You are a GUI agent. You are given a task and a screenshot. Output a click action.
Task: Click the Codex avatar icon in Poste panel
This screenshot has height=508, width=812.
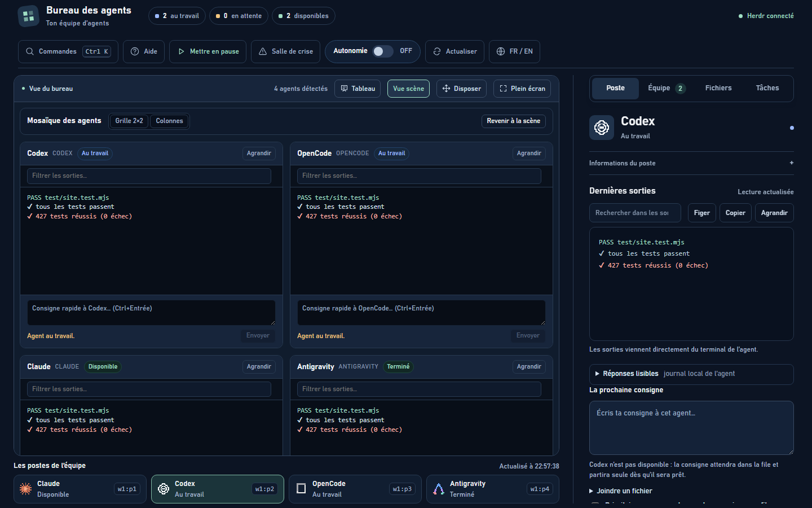pos(602,128)
